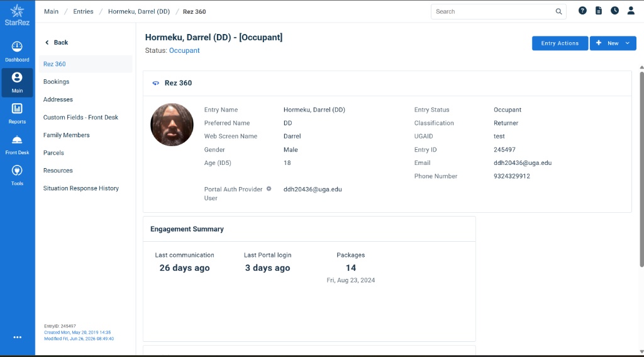This screenshot has height=357, width=644.
Task: Click the UGAID value test
Action: [499, 136]
